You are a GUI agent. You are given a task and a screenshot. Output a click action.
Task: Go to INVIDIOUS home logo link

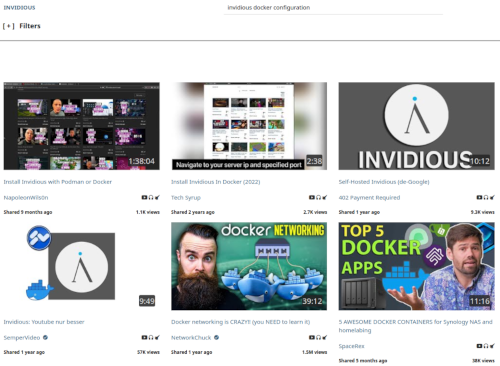coord(19,8)
